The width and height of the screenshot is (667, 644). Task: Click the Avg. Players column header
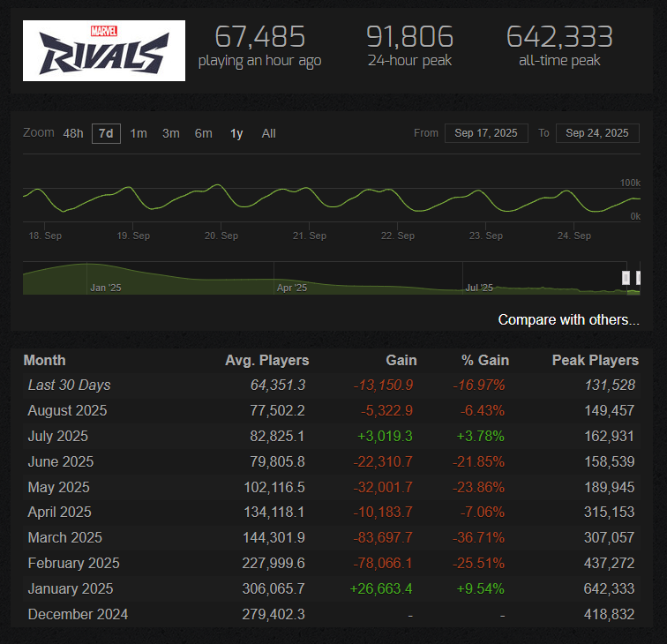click(266, 360)
